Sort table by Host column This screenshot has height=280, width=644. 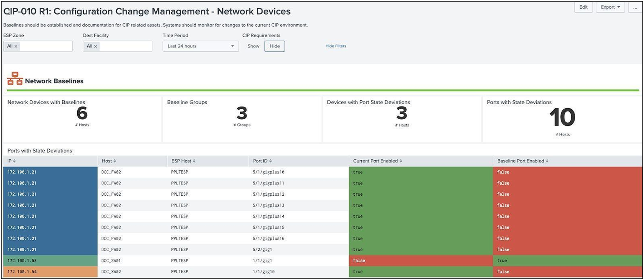tap(109, 161)
